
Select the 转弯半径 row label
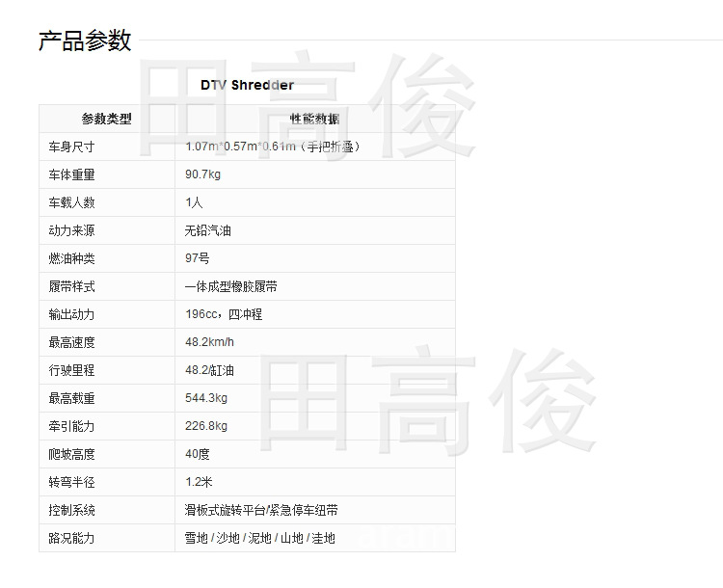click(x=71, y=482)
